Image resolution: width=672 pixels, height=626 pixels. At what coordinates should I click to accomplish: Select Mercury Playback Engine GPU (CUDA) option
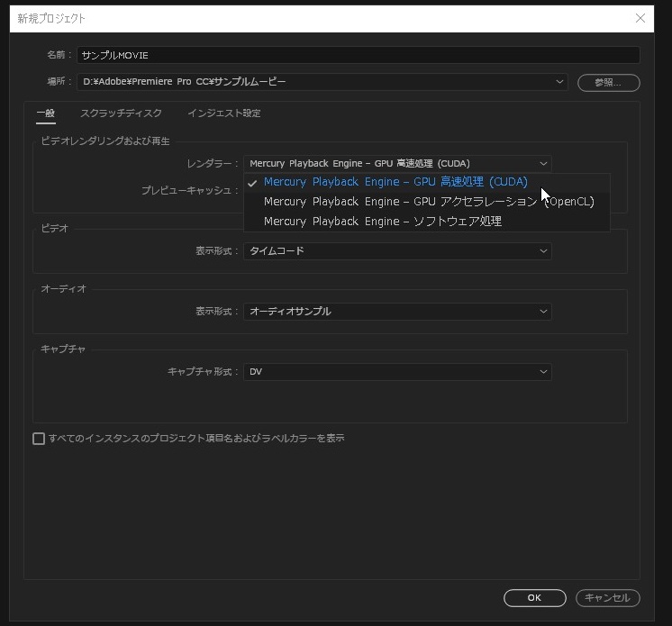point(395,182)
